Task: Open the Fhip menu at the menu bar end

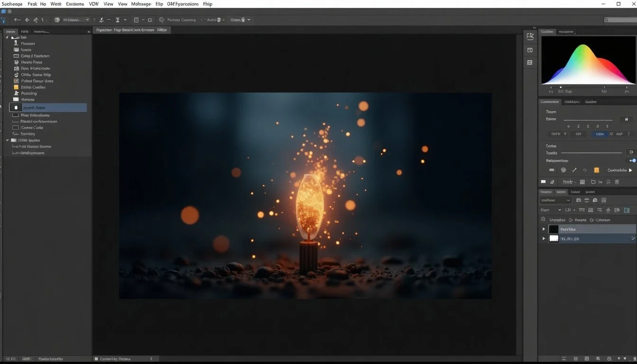Action: (207, 4)
